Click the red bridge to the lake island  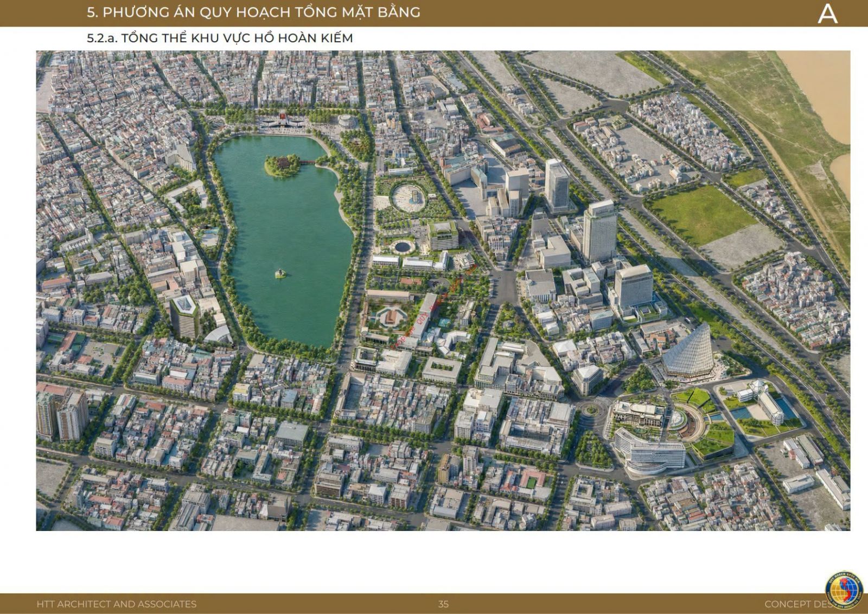pyautogui.click(x=308, y=161)
